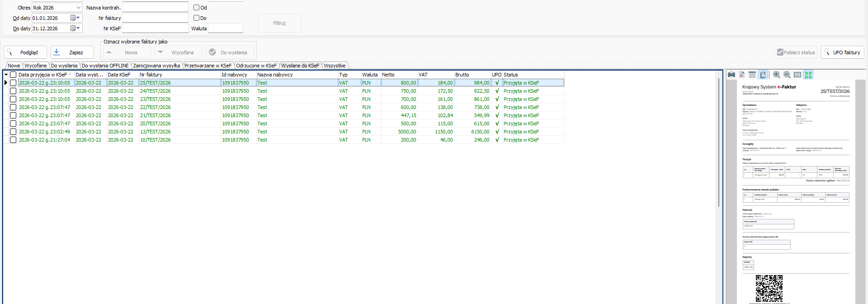This screenshot has width=868, height=304.
Task: Enable the 'Od' checkbox
Action: pyautogui.click(x=197, y=8)
